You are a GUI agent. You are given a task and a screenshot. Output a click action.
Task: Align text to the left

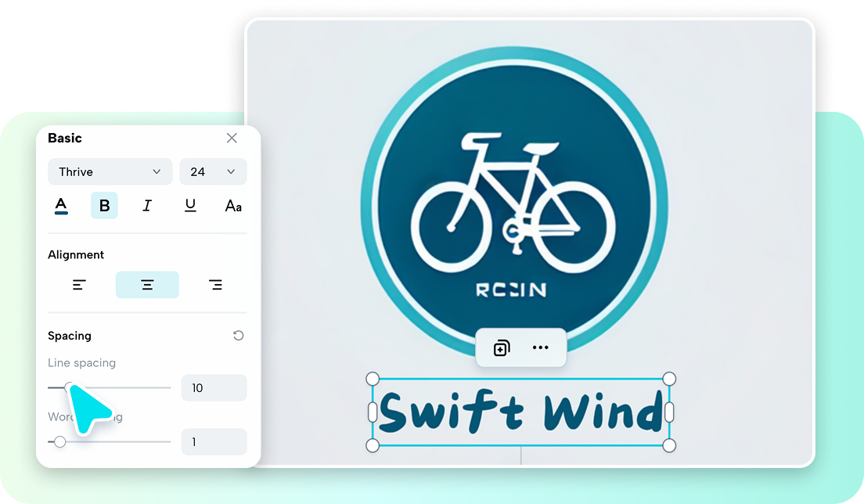[79, 285]
